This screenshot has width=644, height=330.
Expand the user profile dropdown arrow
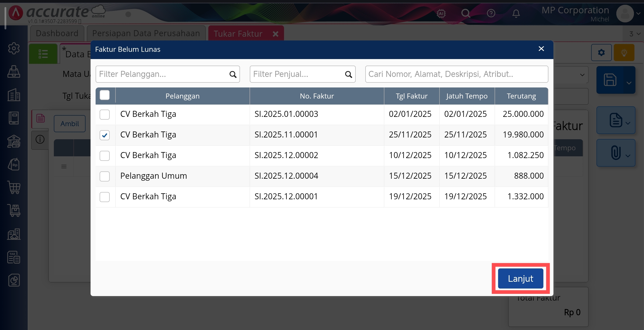click(638, 14)
